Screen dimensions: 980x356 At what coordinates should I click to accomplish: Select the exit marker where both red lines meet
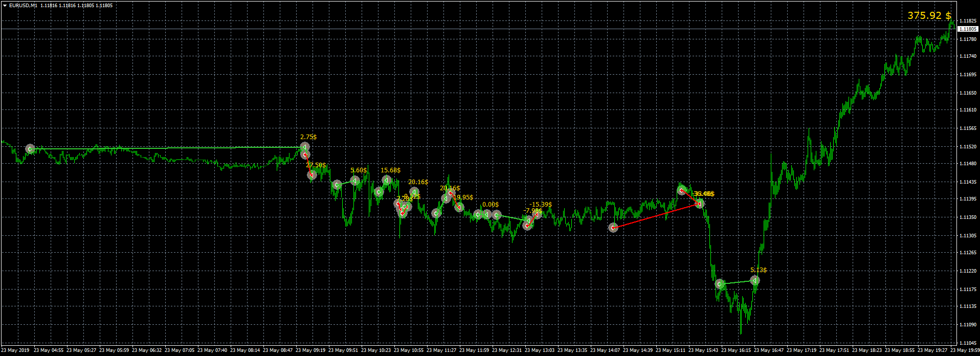[x=700, y=204]
